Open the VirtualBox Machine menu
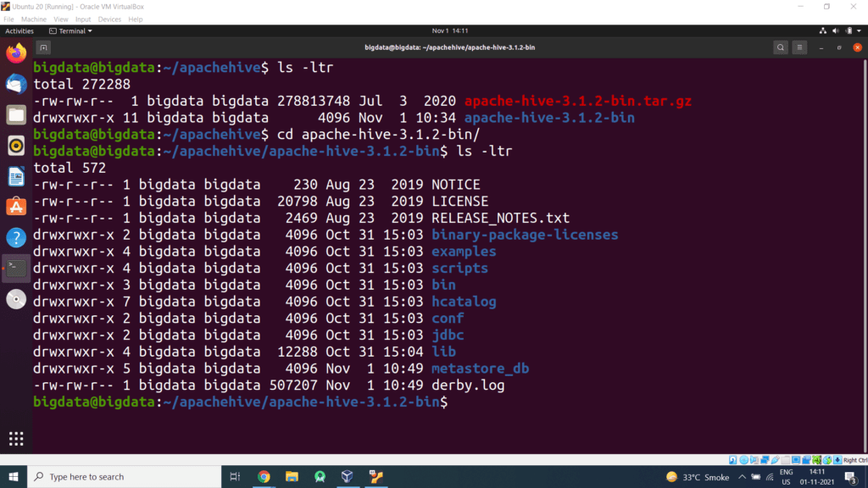Image resolution: width=868 pixels, height=488 pixels. tap(34, 19)
